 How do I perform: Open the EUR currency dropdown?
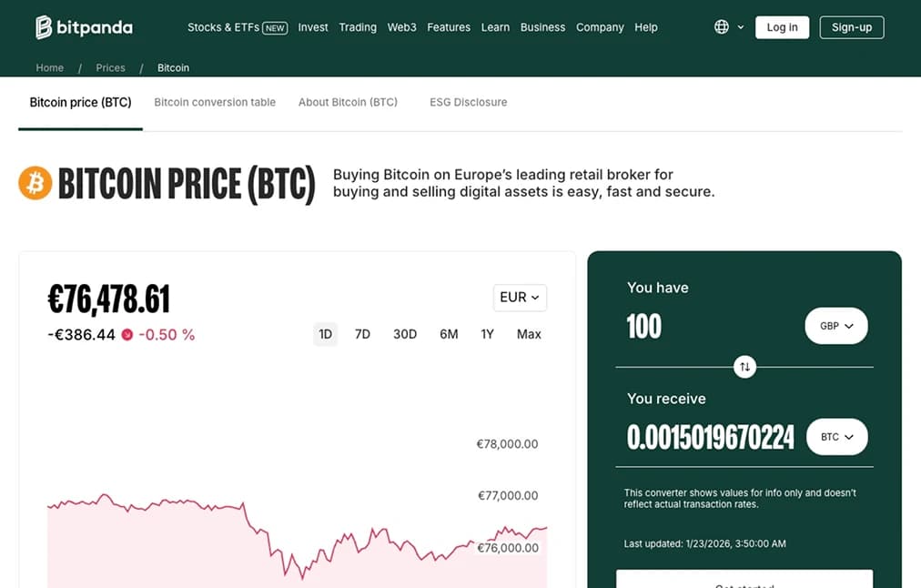click(519, 298)
